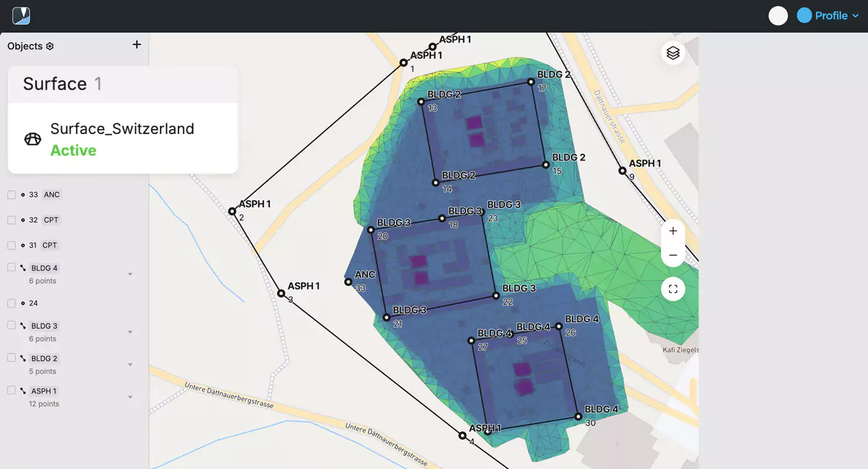Expand the BLDG 4 points list arrow
868x469 pixels.
tap(130, 274)
